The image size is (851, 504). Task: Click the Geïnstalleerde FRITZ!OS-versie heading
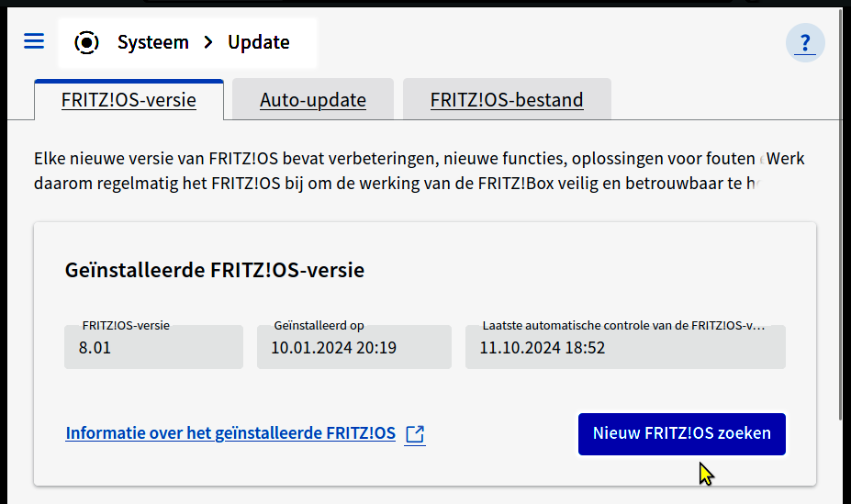click(x=214, y=271)
